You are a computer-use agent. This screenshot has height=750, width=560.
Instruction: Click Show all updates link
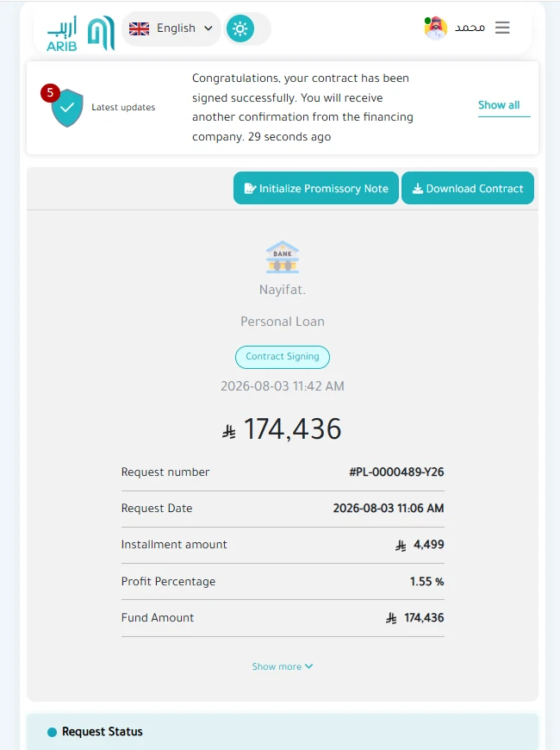(499, 105)
